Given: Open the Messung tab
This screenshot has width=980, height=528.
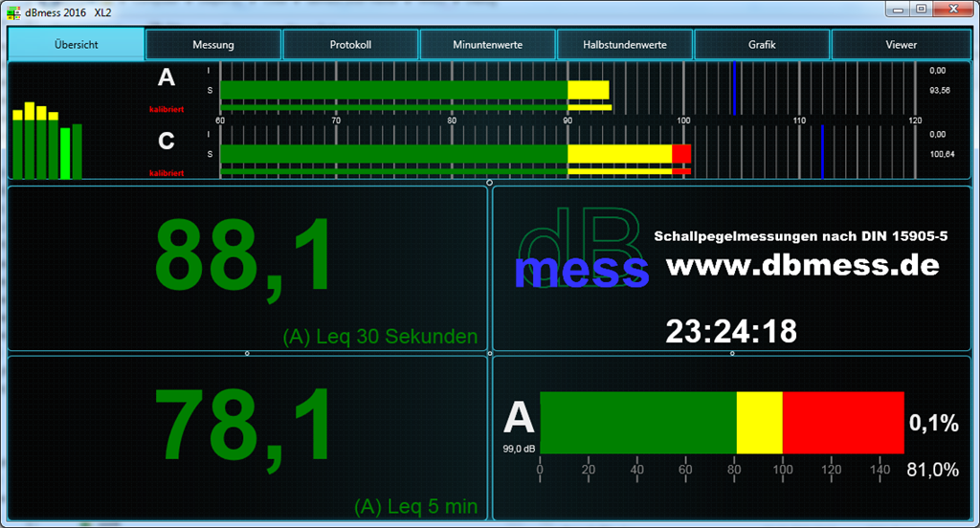Looking at the screenshot, I should 212,45.
